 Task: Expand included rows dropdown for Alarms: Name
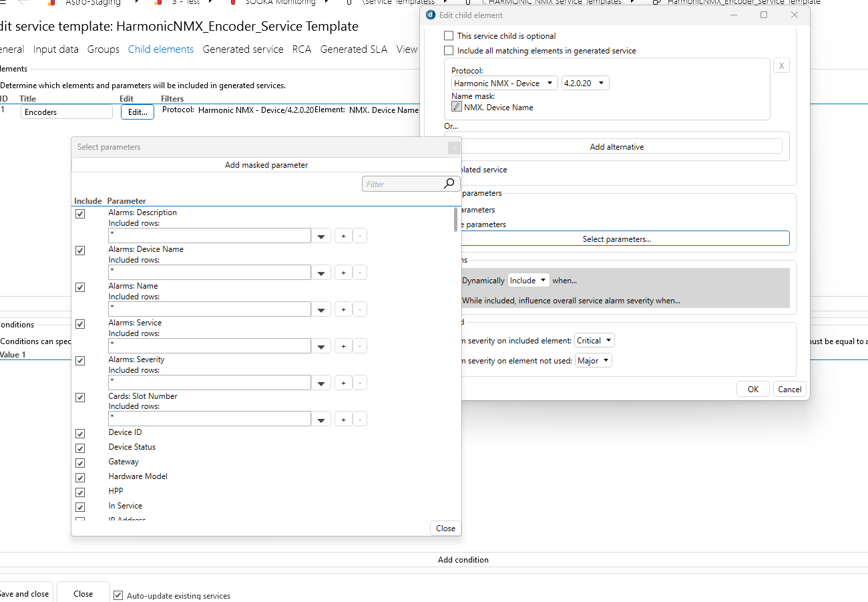click(322, 309)
